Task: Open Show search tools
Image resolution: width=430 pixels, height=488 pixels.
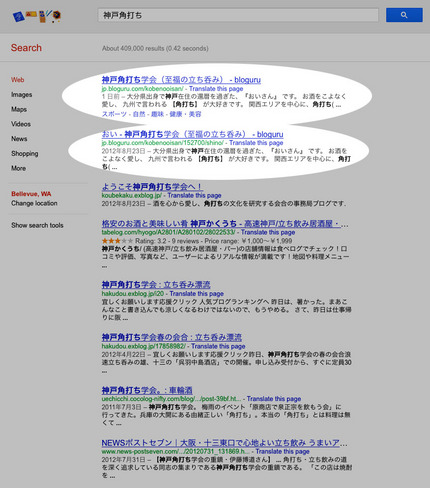Action: [x=37, y=225]
